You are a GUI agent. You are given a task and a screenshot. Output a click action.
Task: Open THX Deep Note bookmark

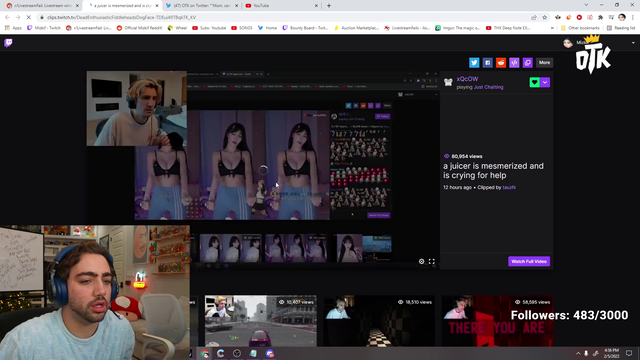tap(508, 28)
